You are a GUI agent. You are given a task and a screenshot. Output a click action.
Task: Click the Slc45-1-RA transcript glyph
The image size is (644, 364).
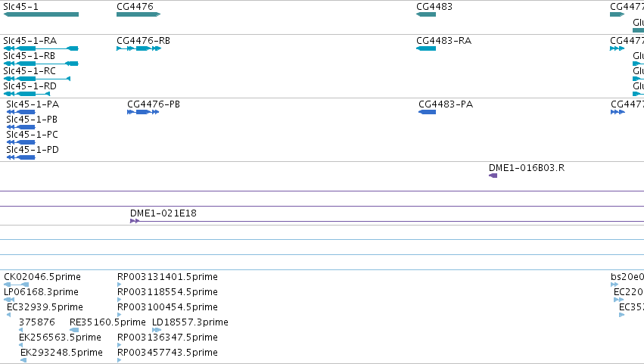pyautogui.click(x=41, y=48)
